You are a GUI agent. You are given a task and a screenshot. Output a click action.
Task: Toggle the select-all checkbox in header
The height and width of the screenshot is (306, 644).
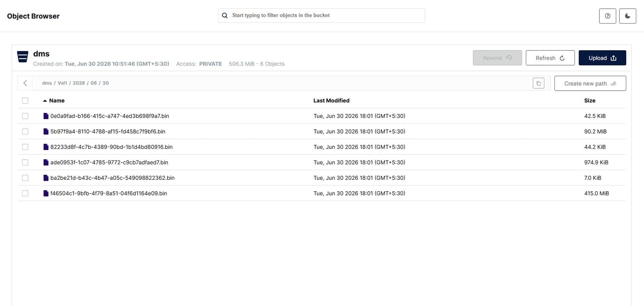(25, 100)
